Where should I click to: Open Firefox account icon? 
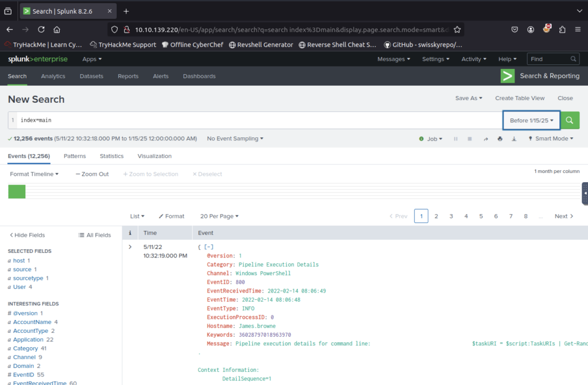coord(531,30)
